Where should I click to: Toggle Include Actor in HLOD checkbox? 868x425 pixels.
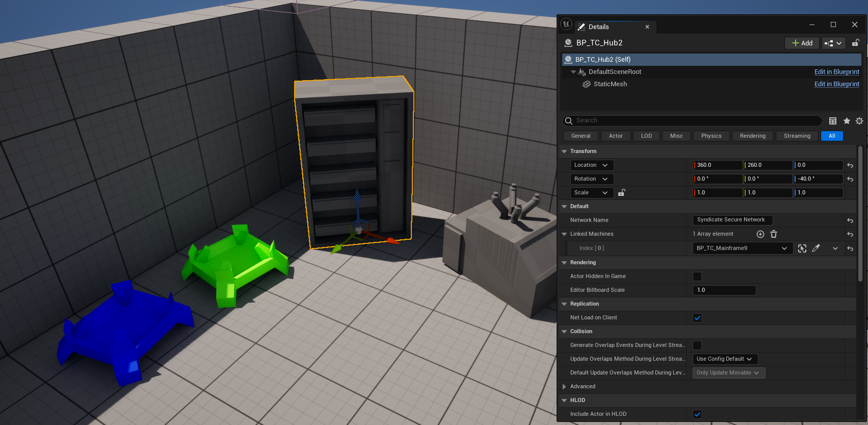pos(697,414)
